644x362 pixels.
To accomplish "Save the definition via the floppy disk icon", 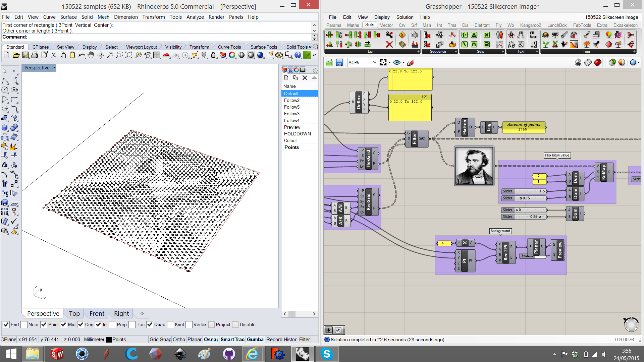I will tap(339, 62).
